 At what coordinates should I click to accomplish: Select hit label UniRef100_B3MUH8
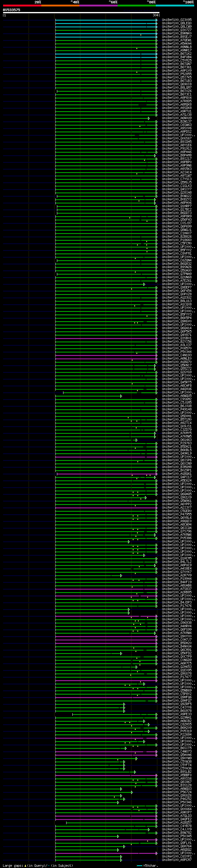click(x=176, y=467)
